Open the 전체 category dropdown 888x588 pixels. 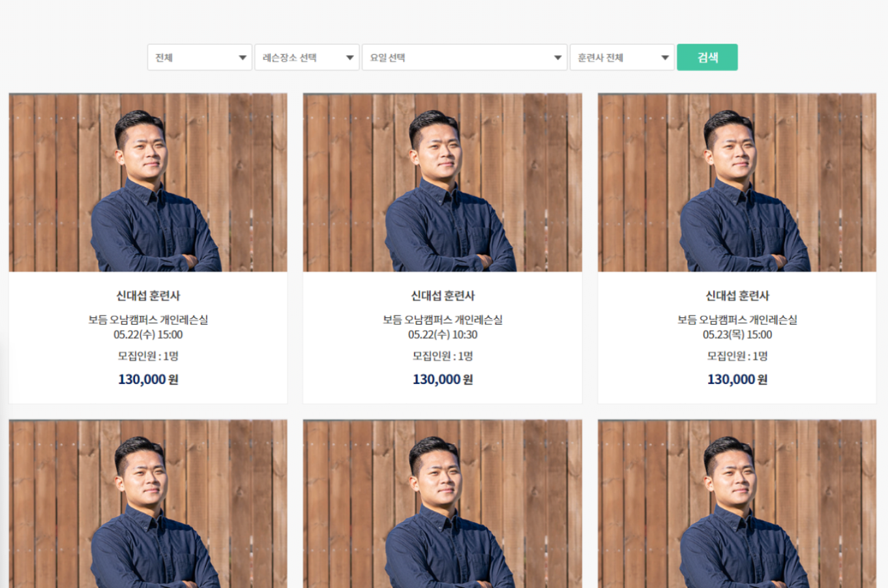click(x=200, y=57)
